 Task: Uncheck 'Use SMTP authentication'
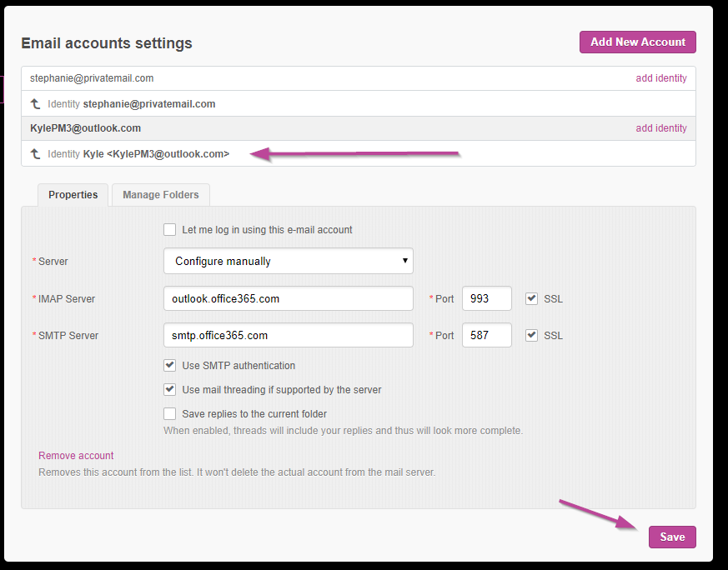[170, 365]
